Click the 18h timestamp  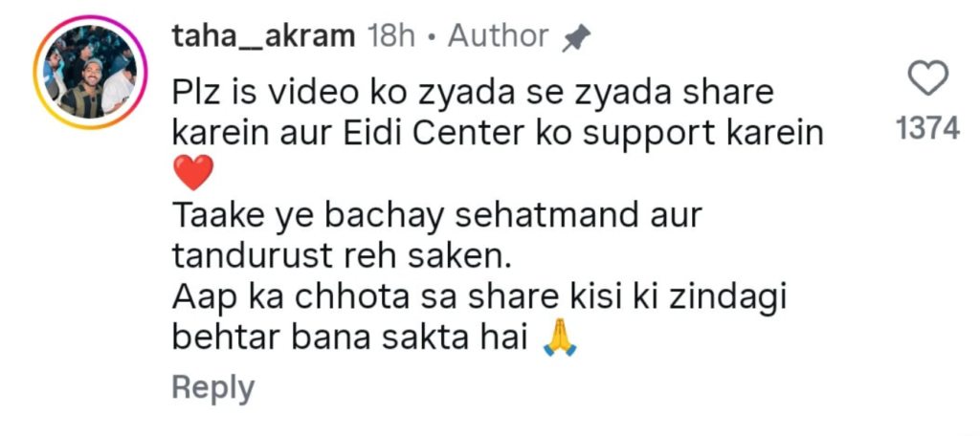pos(391,37)
